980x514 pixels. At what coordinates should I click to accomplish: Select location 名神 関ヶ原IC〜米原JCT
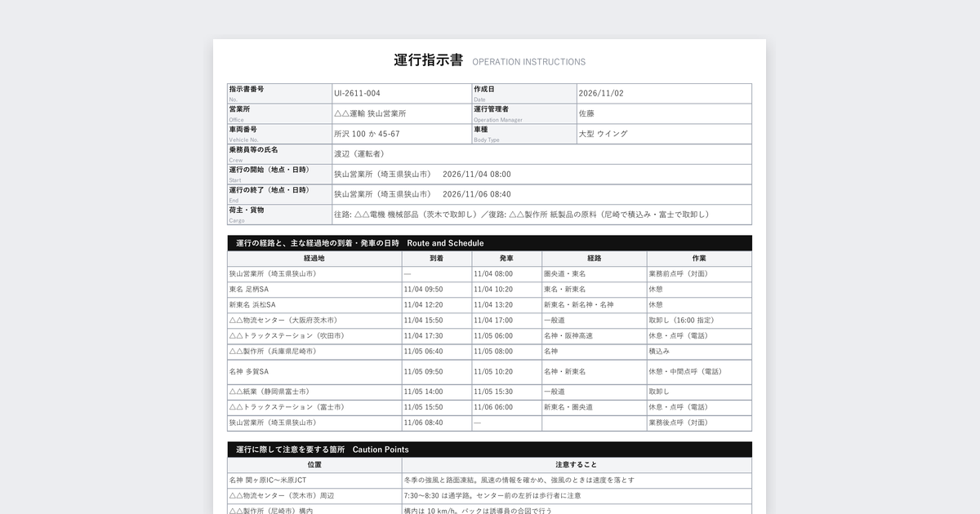click(268, 481)
